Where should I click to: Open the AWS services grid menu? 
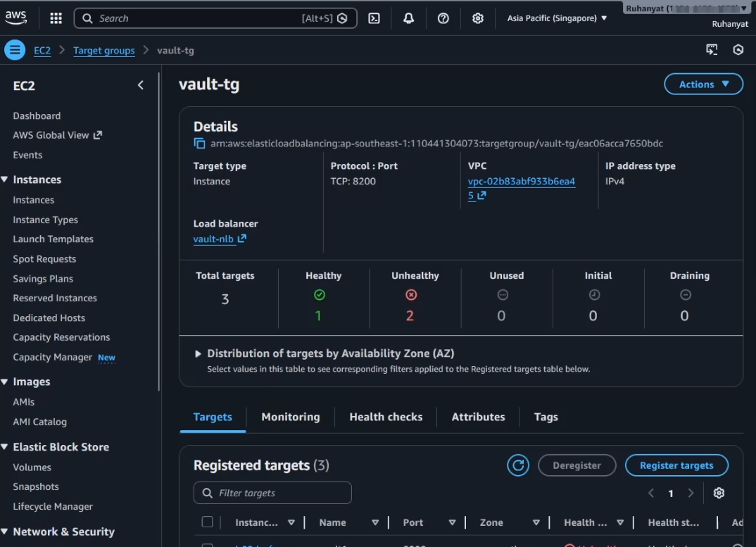[x=56, y=18]
